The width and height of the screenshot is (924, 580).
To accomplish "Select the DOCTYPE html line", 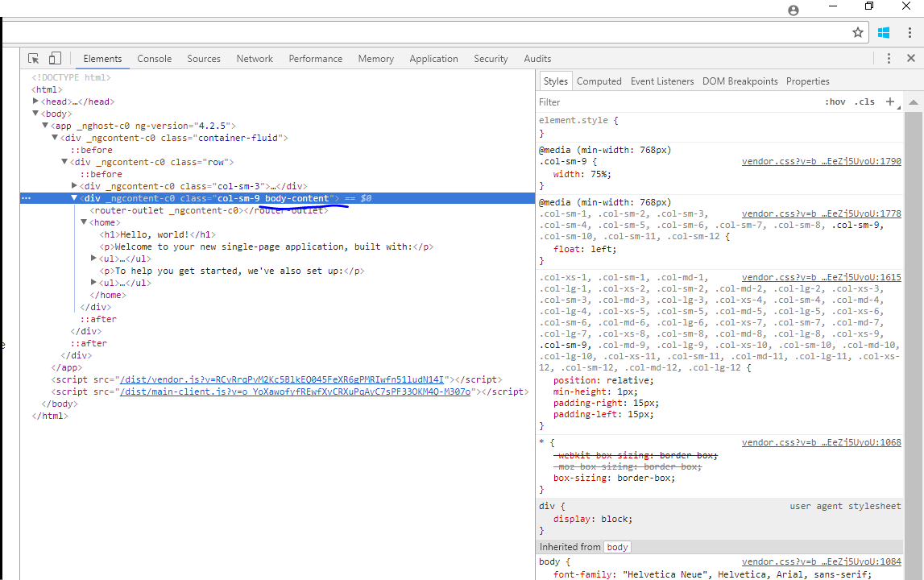I will 71,77.
